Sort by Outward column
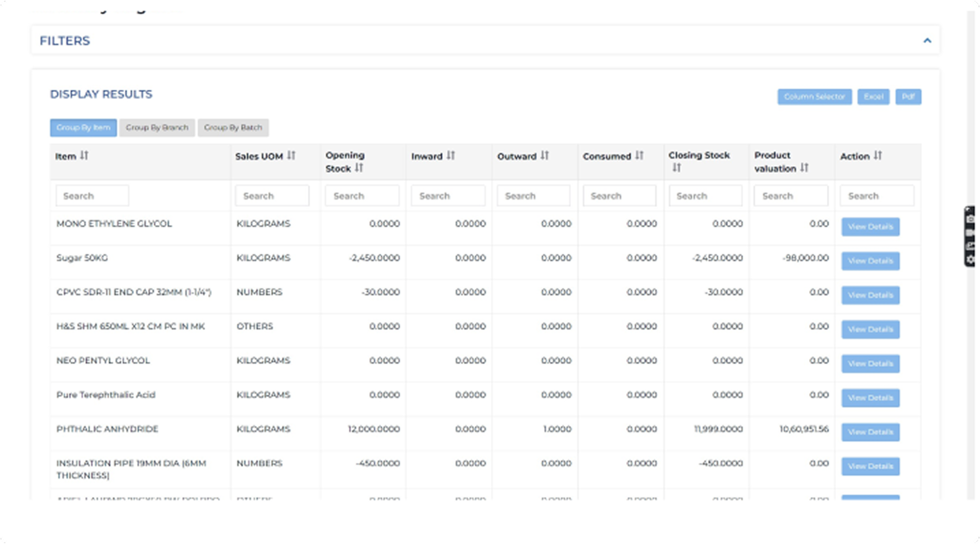The image size is (980, 544). click(x=544, y=156)
